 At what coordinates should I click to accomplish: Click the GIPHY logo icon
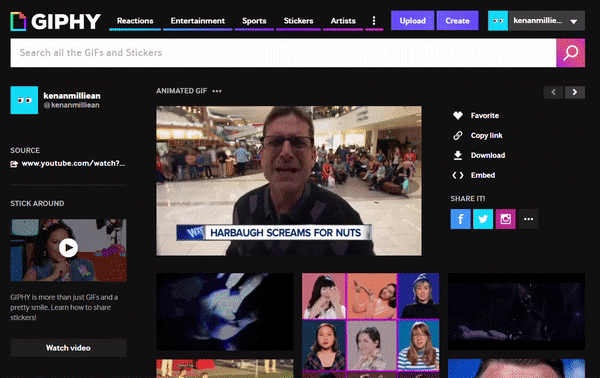[18, 21]
